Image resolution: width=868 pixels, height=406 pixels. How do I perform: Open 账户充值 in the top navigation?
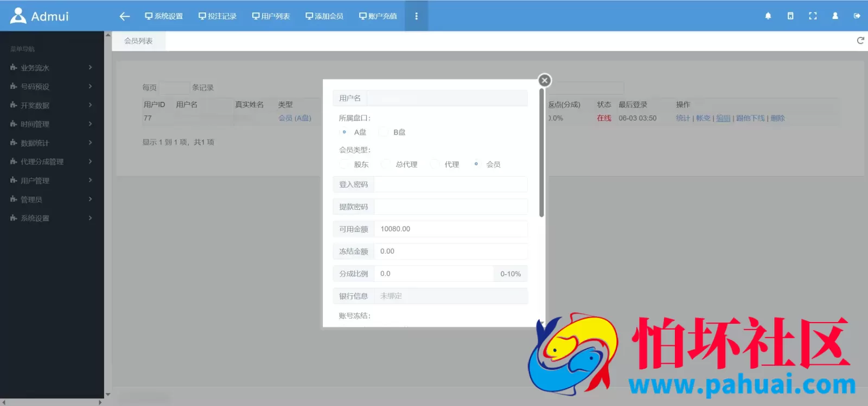point(378,16)
